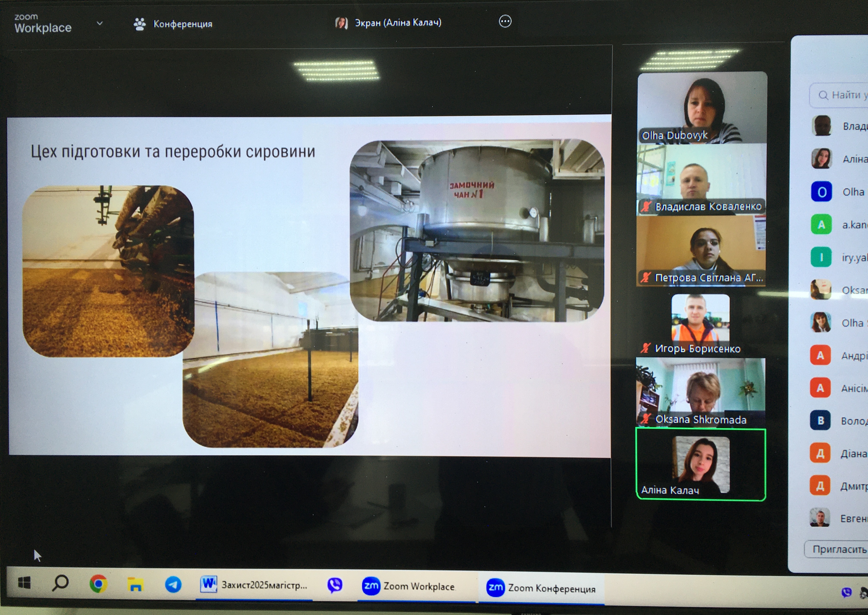
Task: Open Windows Start menu icon
Action: [24, 583]
